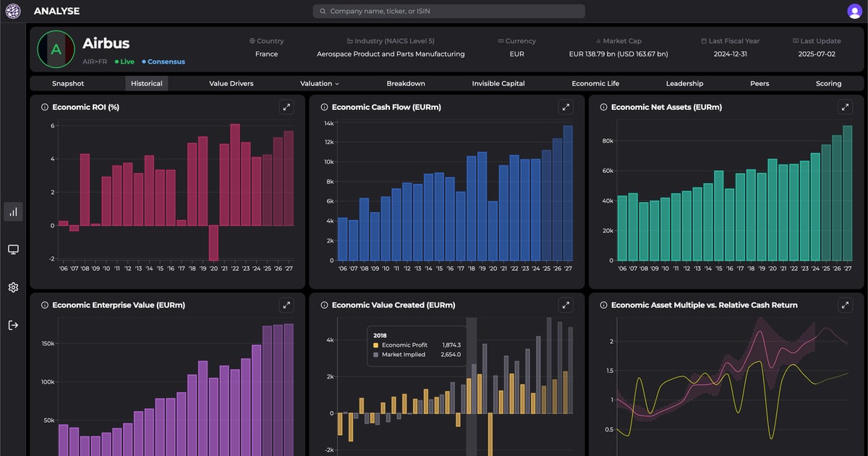Viewport: 868px width, 456px height.
Task: Click info icon beside Economic Value Created
Action: [x=324, y=305]
